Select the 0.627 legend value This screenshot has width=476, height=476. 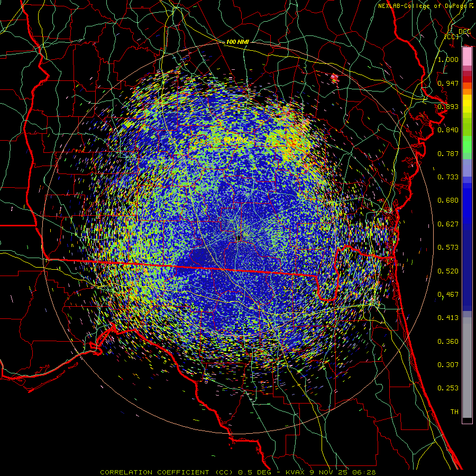tap(448, 224)
